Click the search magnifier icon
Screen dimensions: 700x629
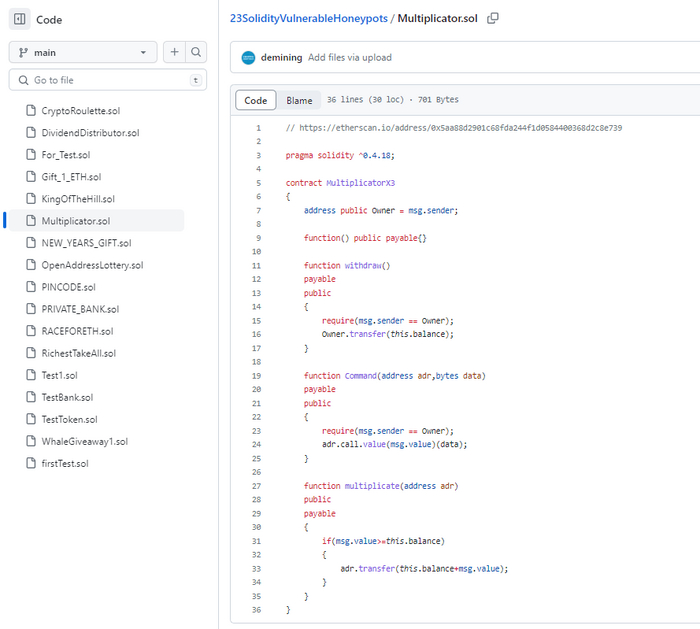(196, 52)
